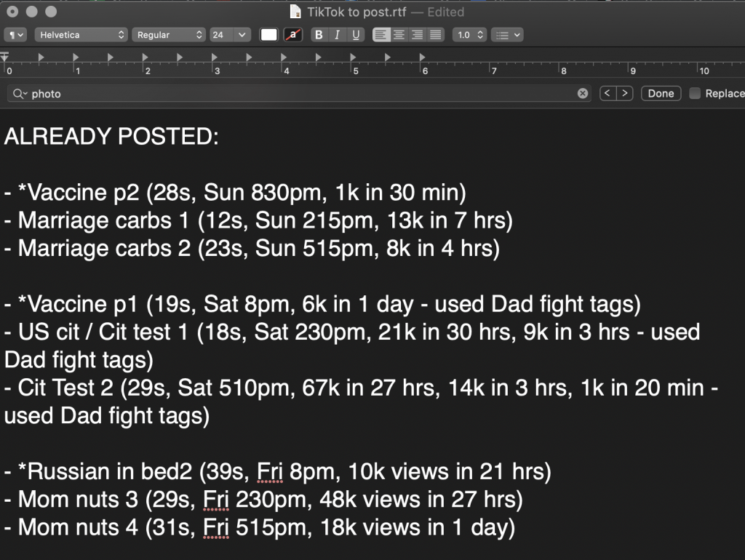Click Done to close the find bar
This screenshot has height=560, width=745.
click(661, 94)
